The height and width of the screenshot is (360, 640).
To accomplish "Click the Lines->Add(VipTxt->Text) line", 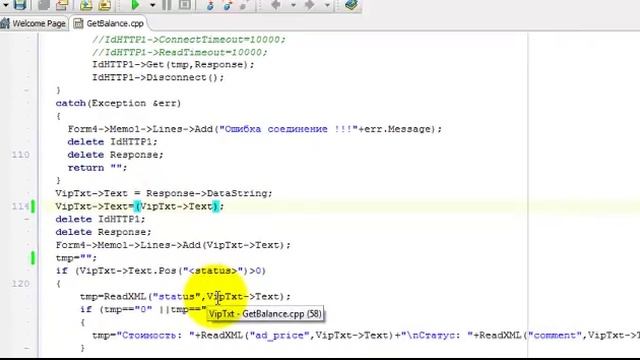I will (x=173, y=245).
